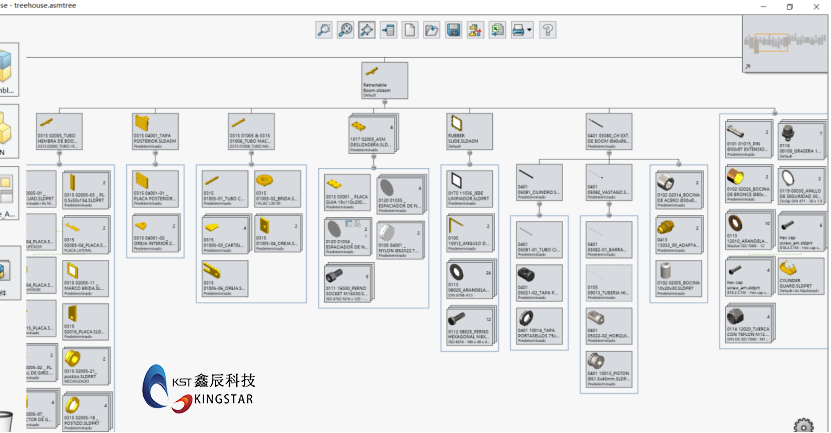Activate the Zoom to Fit tool
Image resolution: width=831 pixels, height=433 pixels.
[x=367, y=30]
